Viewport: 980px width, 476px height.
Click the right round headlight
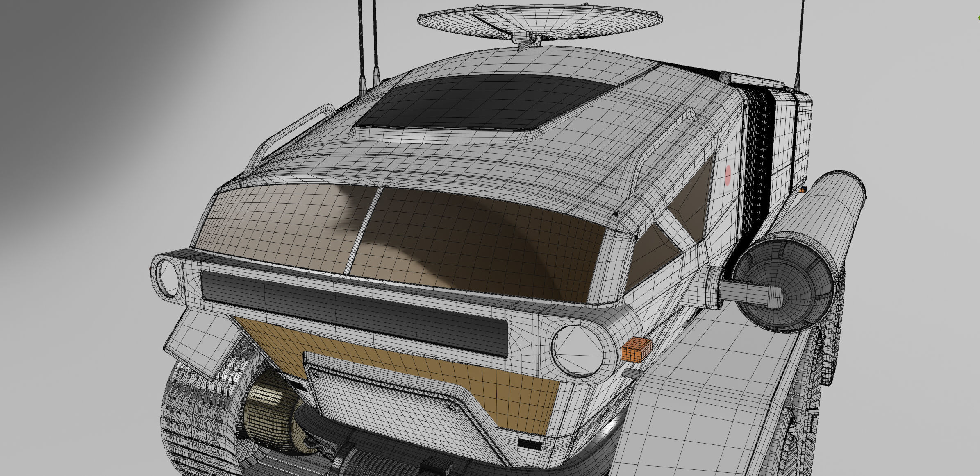click(x=578, y=351)
